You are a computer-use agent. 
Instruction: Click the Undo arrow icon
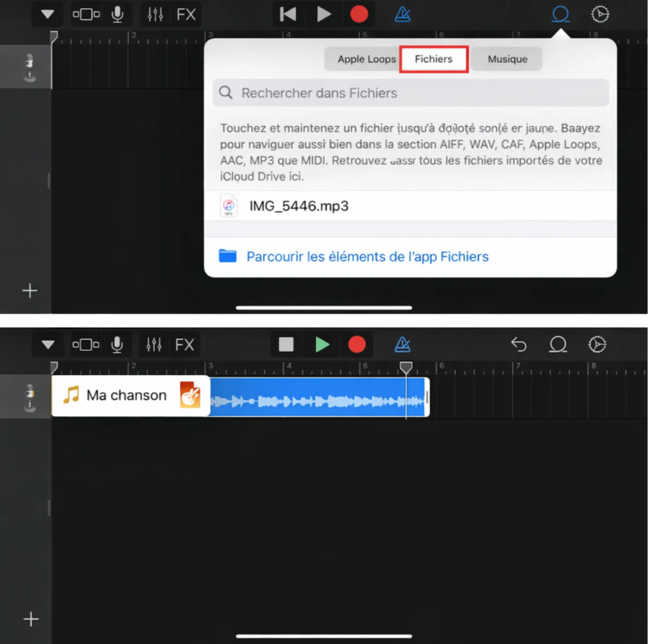(518, 344)
